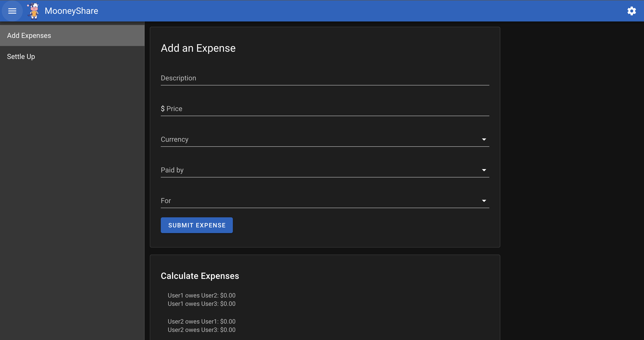Click the cow mascot logo
The width and height of the screenshot is (644, 340).
click(33, 11)
